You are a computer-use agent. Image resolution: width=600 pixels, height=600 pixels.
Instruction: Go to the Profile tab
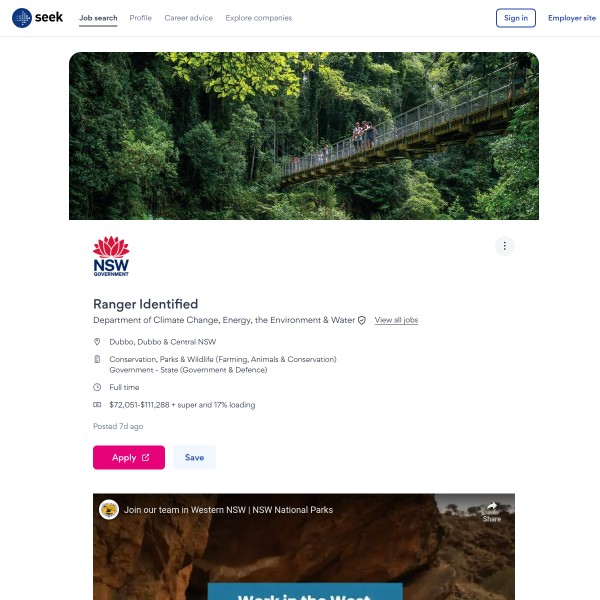coord(140,18)
